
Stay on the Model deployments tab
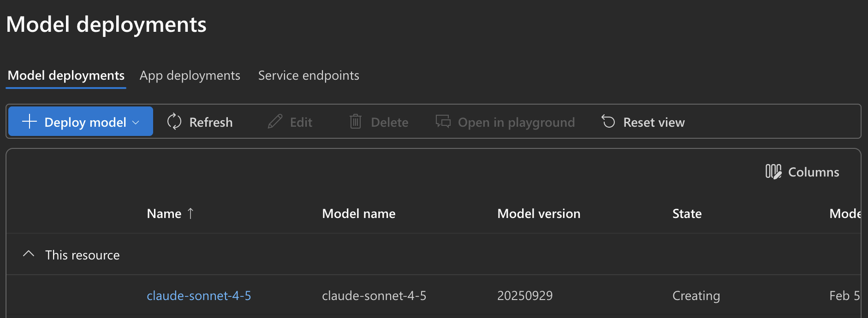click(66, 75)
